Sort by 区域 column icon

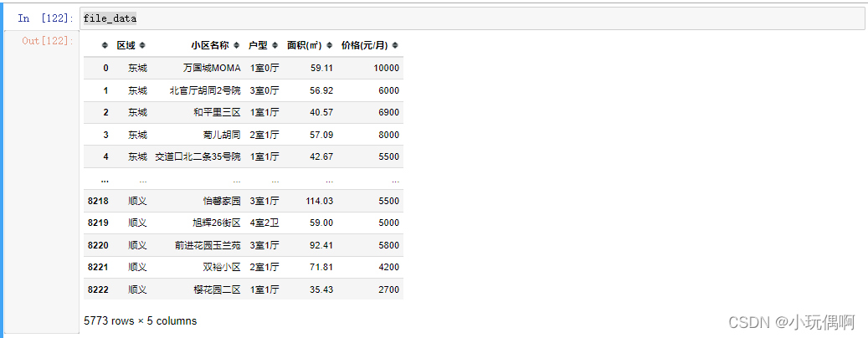click(142, 45)
